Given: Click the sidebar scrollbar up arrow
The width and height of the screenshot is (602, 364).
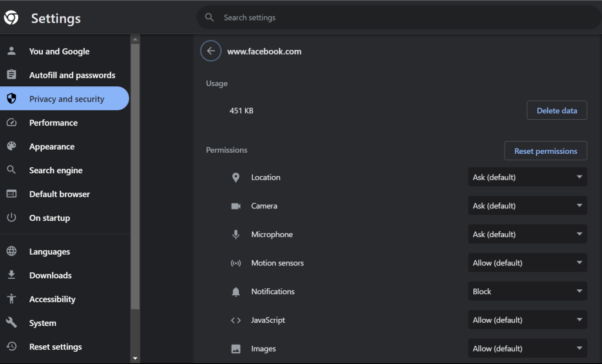Looking at the screenshot, I should (x=135, y=39).
